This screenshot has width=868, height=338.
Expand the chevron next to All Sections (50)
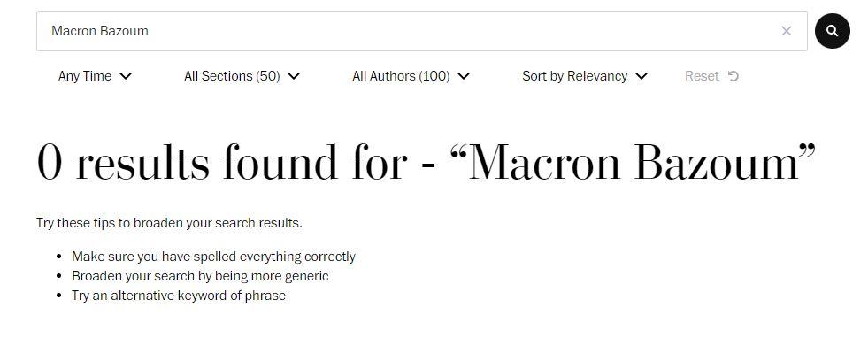tap(294, 76)
